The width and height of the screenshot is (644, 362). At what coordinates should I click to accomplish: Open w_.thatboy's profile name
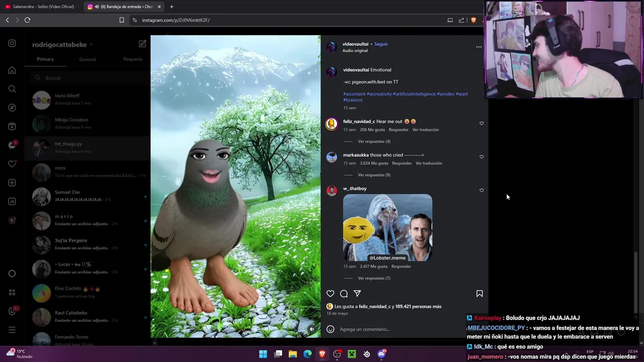[355, 189]
